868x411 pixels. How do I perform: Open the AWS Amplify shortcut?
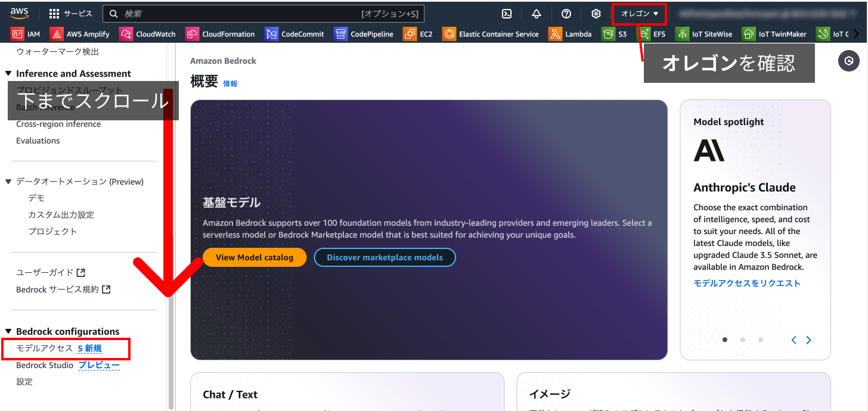(x=80, y=34)
